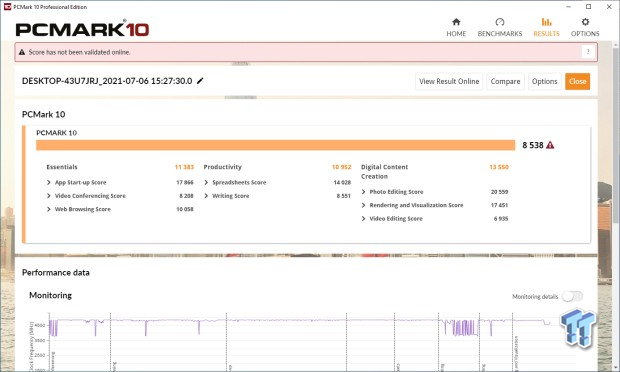Select the Productivity heading

point(222,167)
